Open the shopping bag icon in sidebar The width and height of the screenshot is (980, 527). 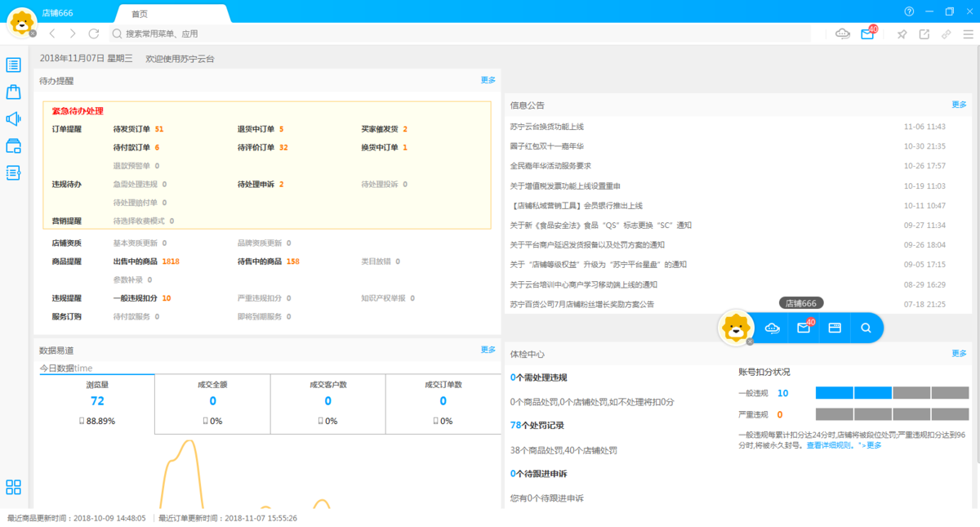13,92
